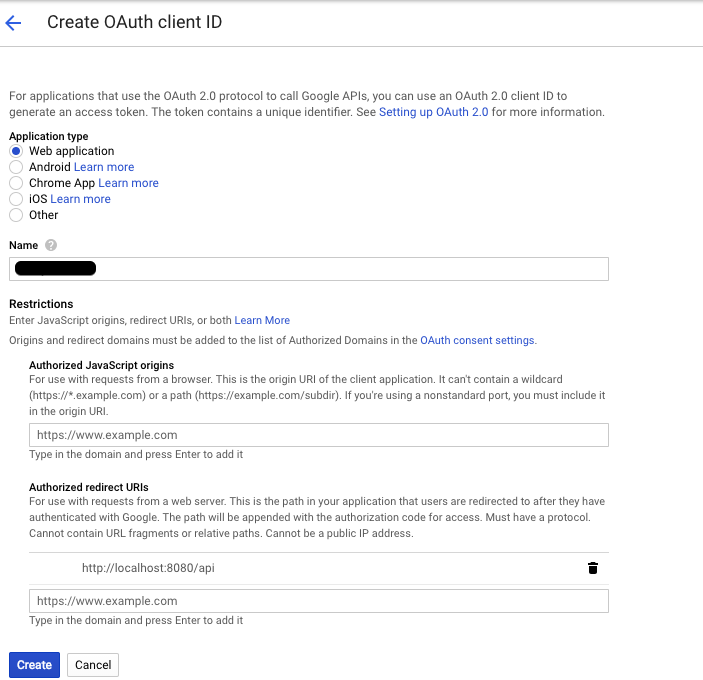The width and height of the screenshot is (703, 680).
Task: Click the Name input field
Action: 308,269
